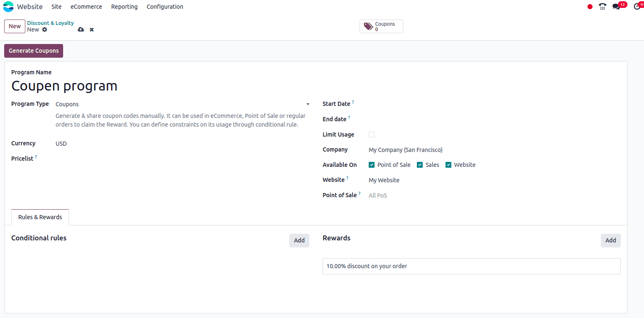
Task: Open the messaging conversations icon showing 12
Action: pos(616,7)
